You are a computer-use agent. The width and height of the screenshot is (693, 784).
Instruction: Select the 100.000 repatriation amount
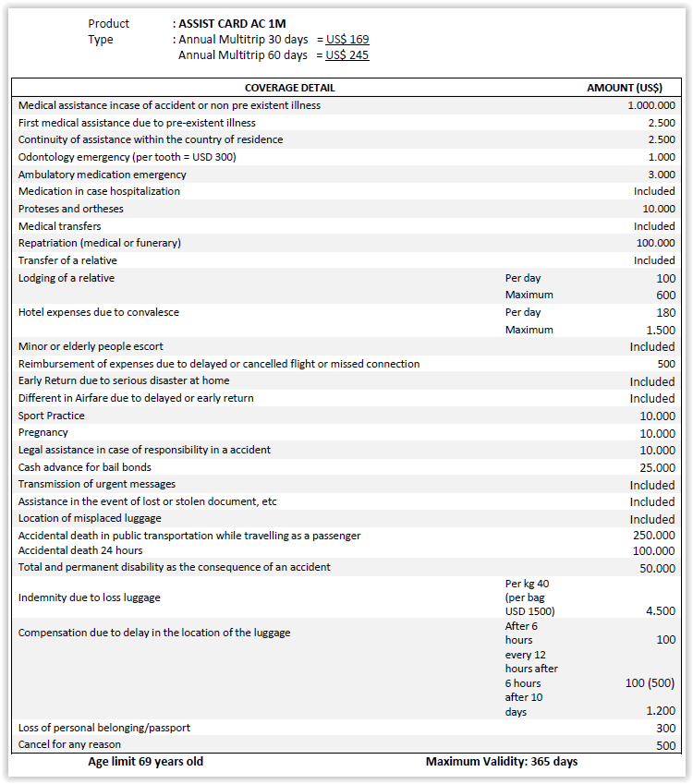(x=655, y=243)
